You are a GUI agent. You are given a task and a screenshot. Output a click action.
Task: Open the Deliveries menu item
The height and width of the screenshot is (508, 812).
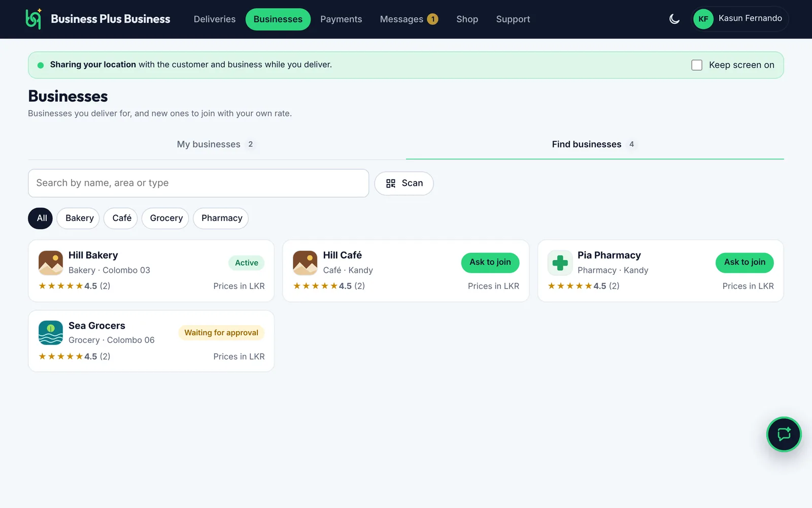215,19
